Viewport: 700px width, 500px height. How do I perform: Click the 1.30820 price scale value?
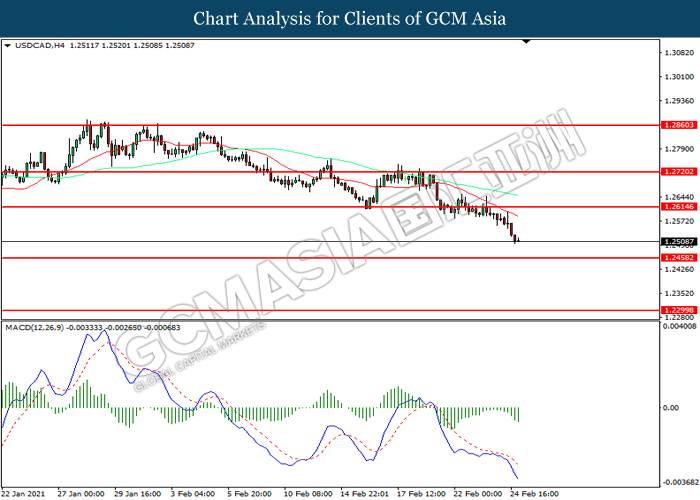pyautogui.click(x=679, y=53)
